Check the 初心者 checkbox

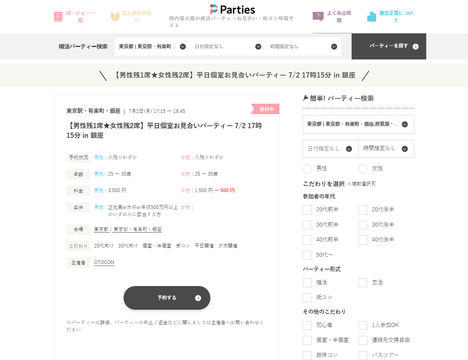coord(307,325)
